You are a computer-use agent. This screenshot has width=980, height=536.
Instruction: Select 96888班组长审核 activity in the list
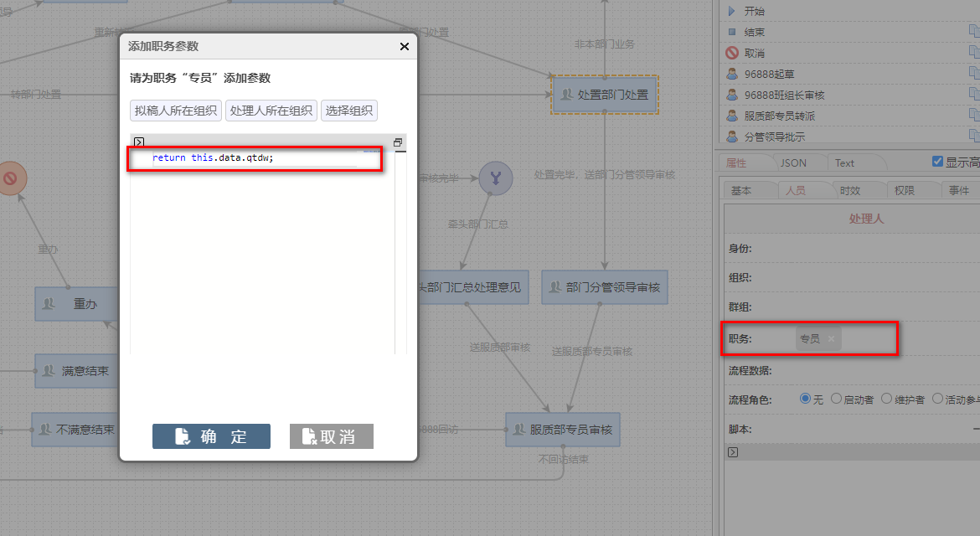[784, 95]
